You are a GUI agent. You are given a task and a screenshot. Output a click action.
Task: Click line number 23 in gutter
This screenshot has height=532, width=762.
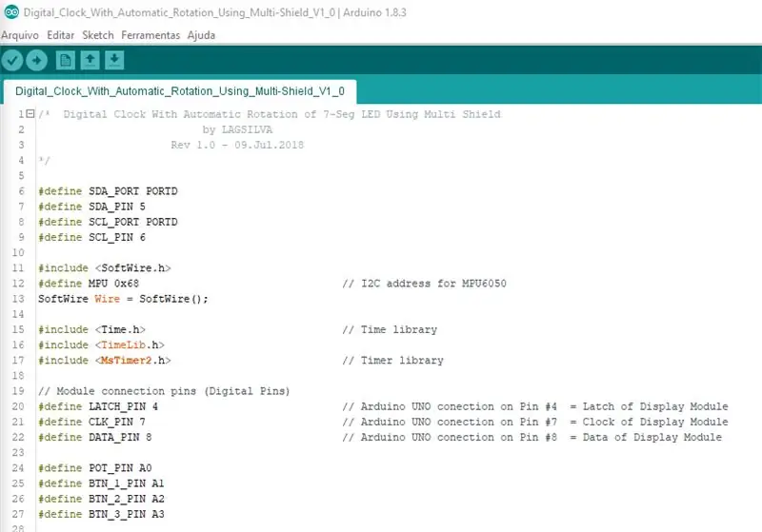tap(18, 453)
